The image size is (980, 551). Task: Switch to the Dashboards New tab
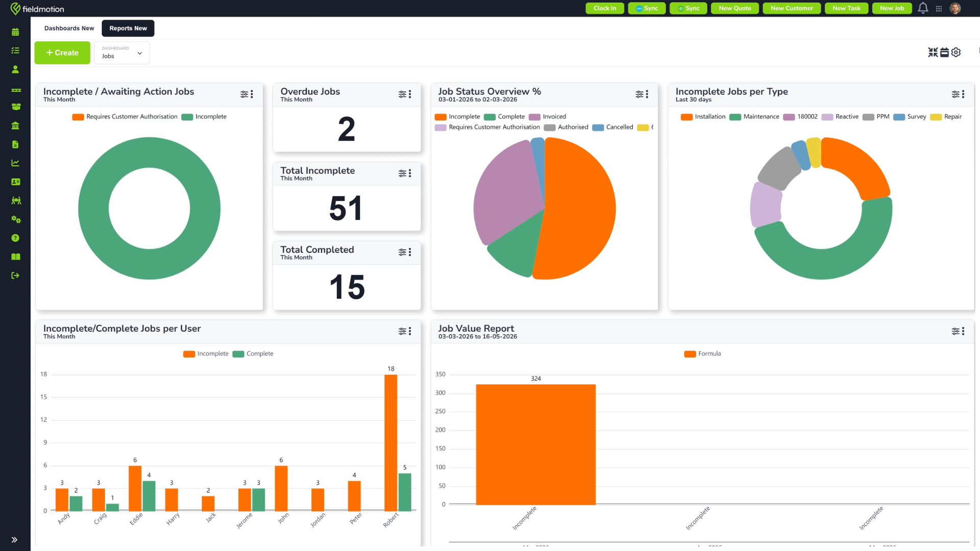(69, 29)
